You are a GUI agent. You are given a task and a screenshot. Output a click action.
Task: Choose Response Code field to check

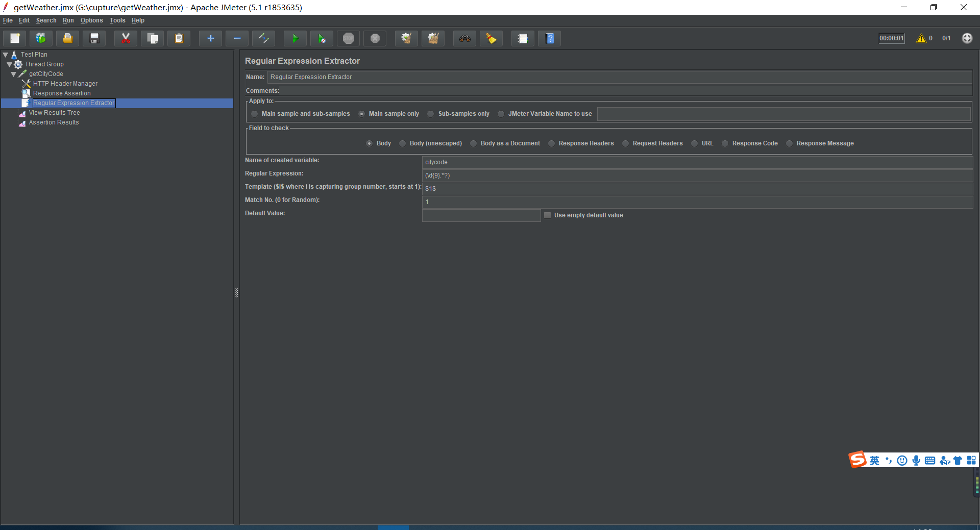click(750, 143)
